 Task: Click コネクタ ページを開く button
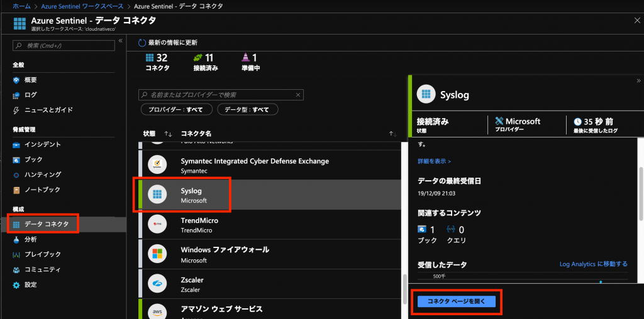click(x=457, y=301)
